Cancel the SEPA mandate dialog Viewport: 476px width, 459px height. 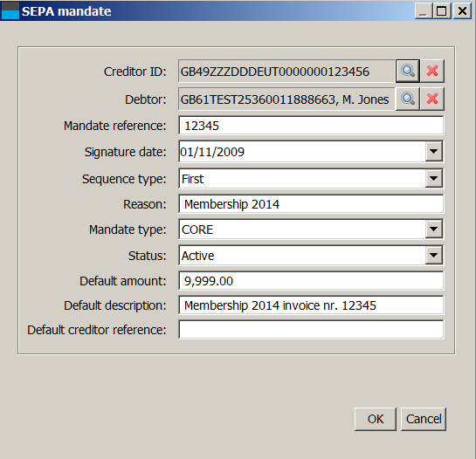(x=424, y=419)
